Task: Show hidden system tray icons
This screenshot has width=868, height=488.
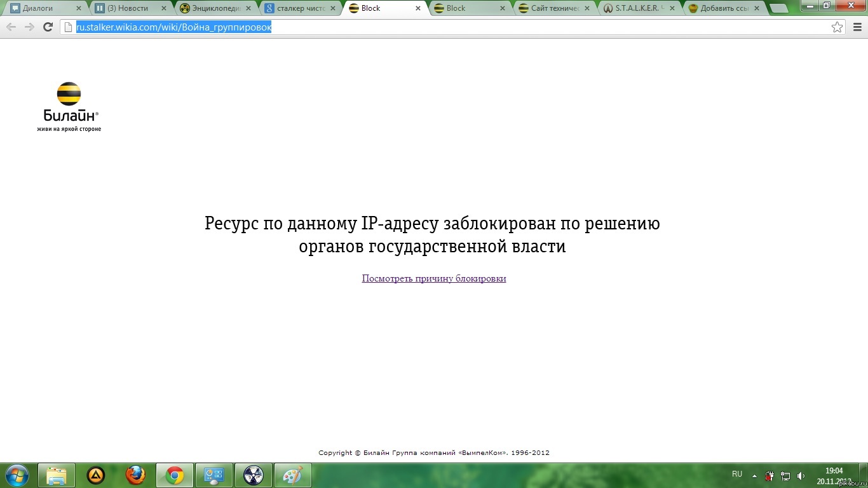Action: pyautogui.click(x=754, y=475)
